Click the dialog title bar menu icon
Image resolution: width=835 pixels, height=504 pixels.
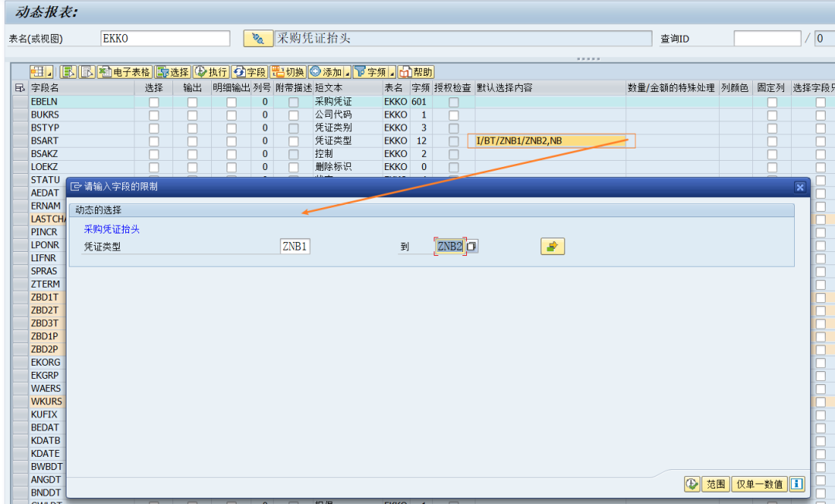coord(76,187)
